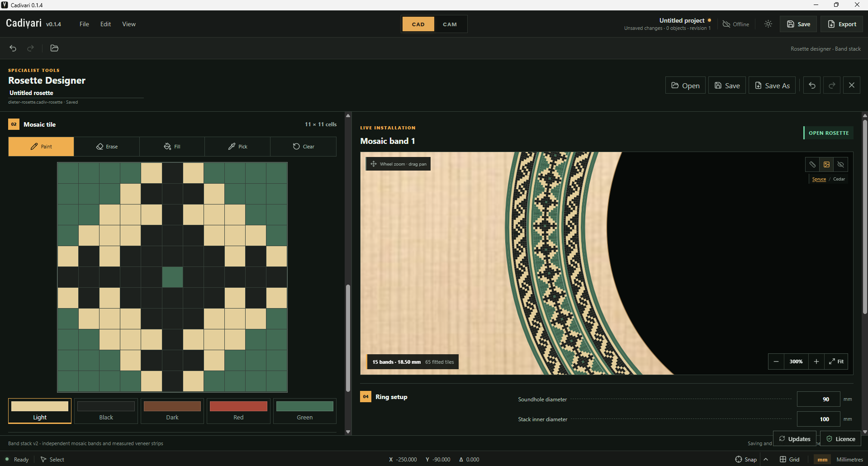Click the "11 × 11 cells" label
868x466 pixels.
tap(321, 124)
